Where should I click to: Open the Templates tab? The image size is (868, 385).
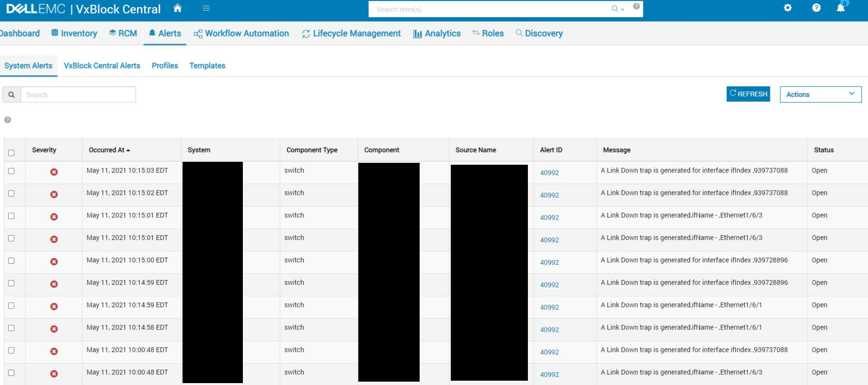tap(207, 66)
